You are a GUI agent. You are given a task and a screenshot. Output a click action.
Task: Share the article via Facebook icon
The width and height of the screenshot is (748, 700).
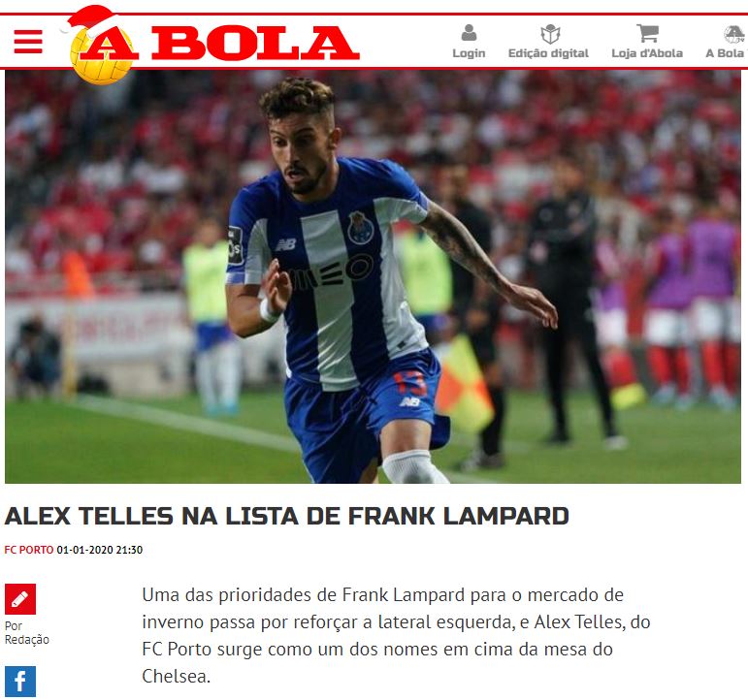(x=20, y=682)
